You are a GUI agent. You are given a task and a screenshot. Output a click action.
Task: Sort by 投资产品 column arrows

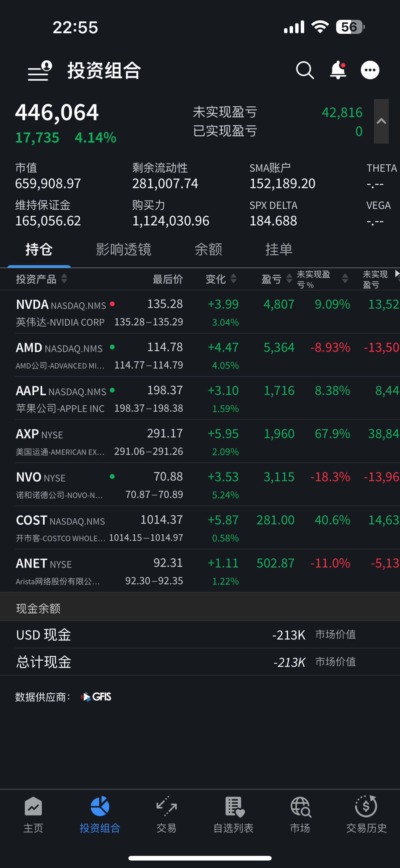point(64,279)
